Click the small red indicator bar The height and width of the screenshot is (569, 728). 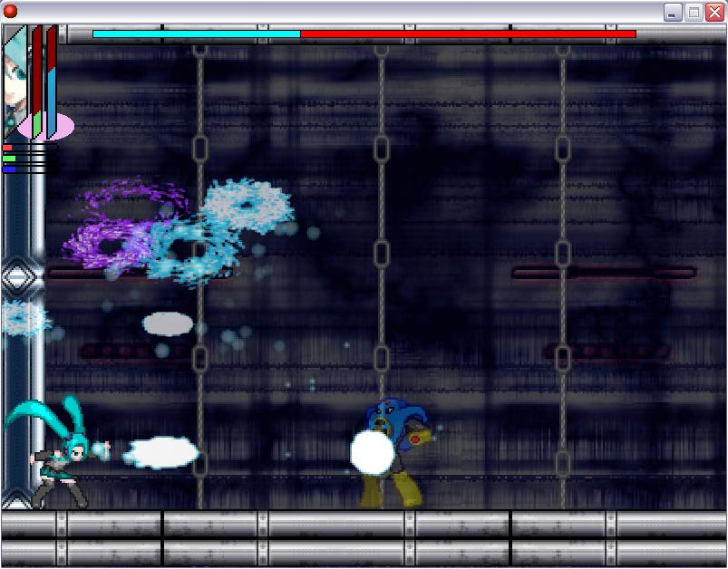[7, 148]
